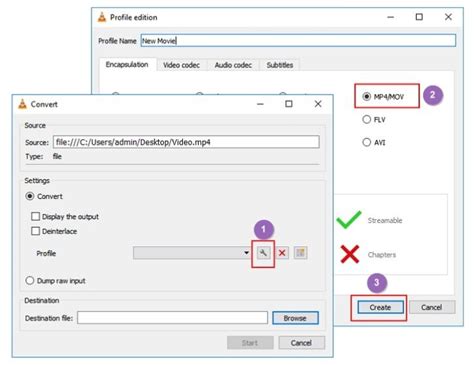The height and width of the screenshot is (365, 474).
Task: Click the red X delete profile icon
Action: pyautogui.click(x=282, y=253)
